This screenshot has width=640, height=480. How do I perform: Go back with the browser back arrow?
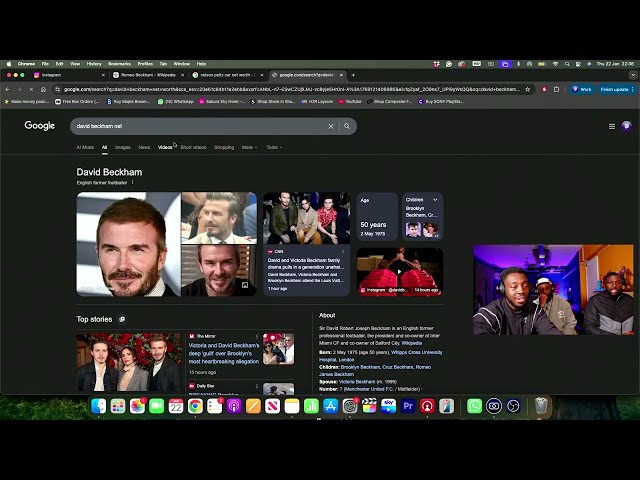point(7,89)
